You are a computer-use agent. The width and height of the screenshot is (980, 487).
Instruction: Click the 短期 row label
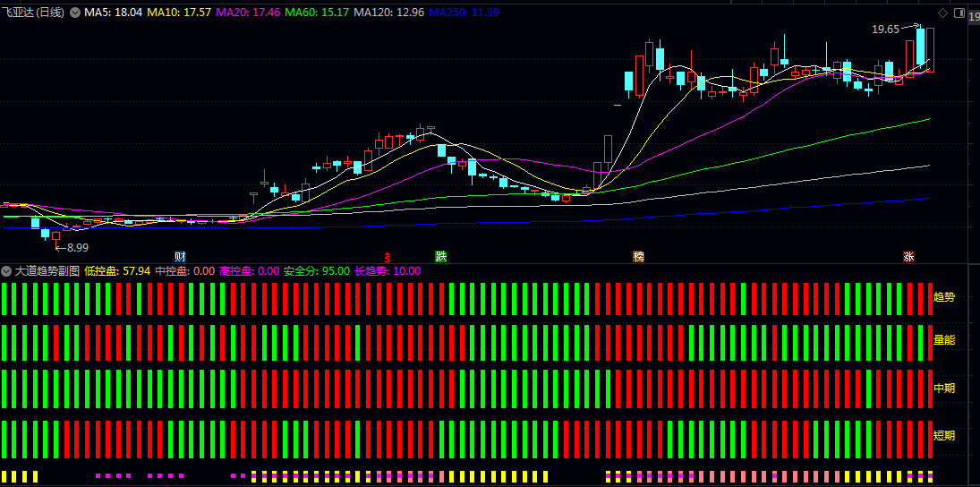944,436
